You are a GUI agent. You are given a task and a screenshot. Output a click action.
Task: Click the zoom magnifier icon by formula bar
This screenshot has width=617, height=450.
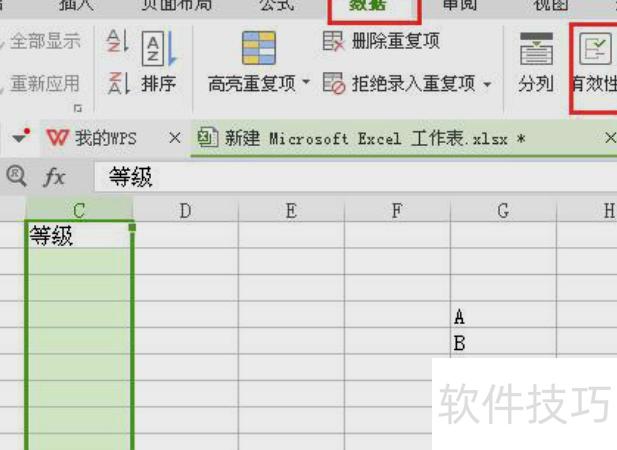click(x=17, y=176)
